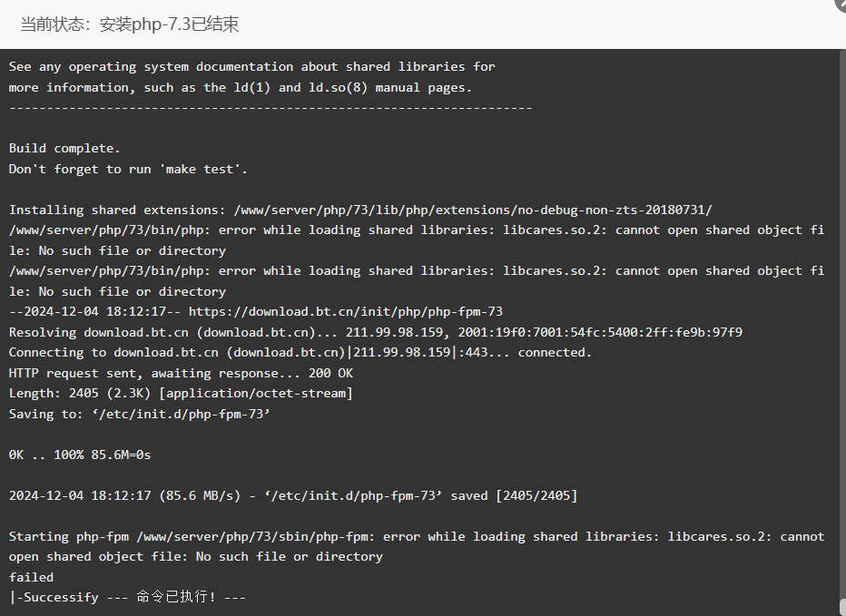The width and height of the screenshot is (846, 616).
Task: Click the 'Installing shared extensions' log line
Action: (x=360, y=210)
